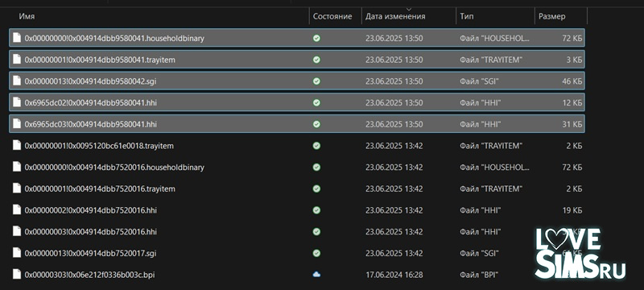
Task: Click synced status icon of 0x00000001!0x0095120bc61e0018.trayitem
Action: coord(316,146)
